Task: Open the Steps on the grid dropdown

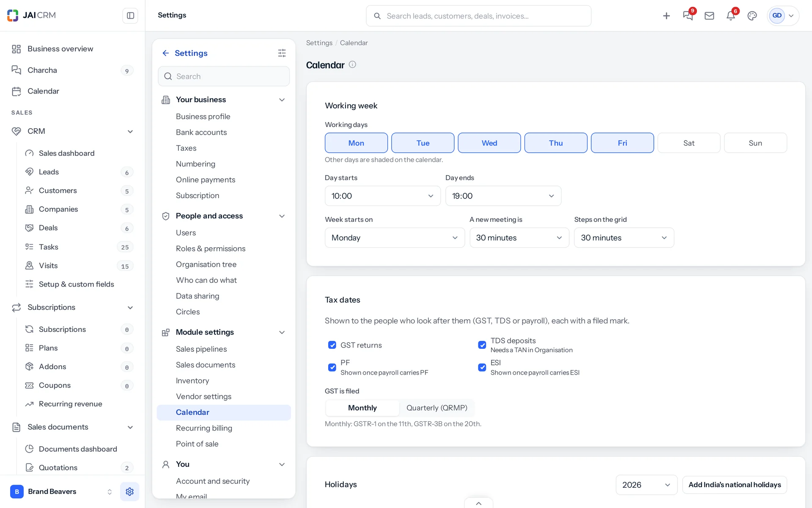Action: tap(624, 238)
